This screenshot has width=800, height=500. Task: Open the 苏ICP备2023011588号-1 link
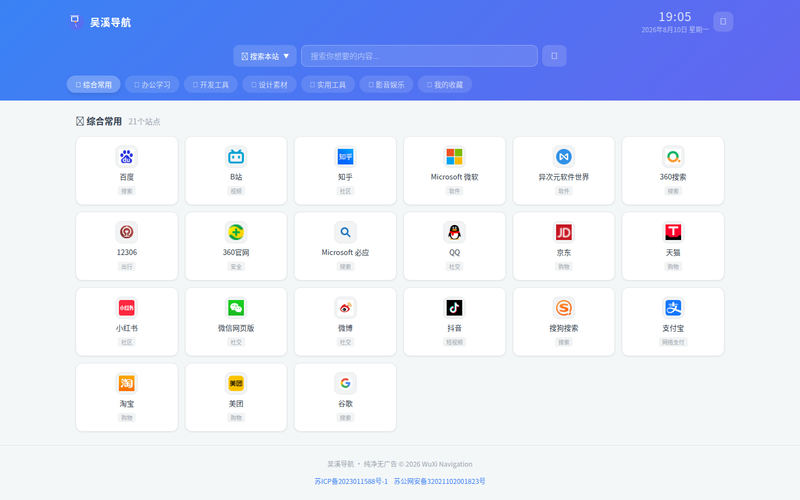(351, 481)
